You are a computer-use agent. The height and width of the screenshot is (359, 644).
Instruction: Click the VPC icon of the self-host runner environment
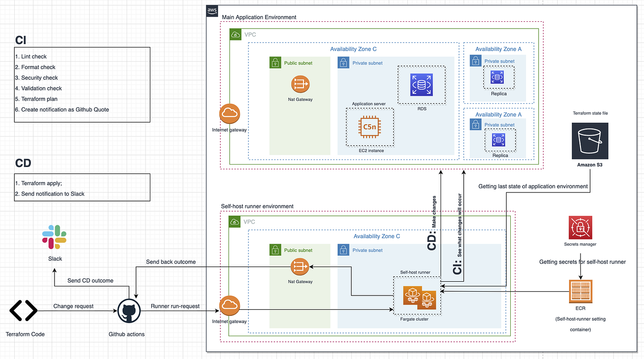point(234,221)
